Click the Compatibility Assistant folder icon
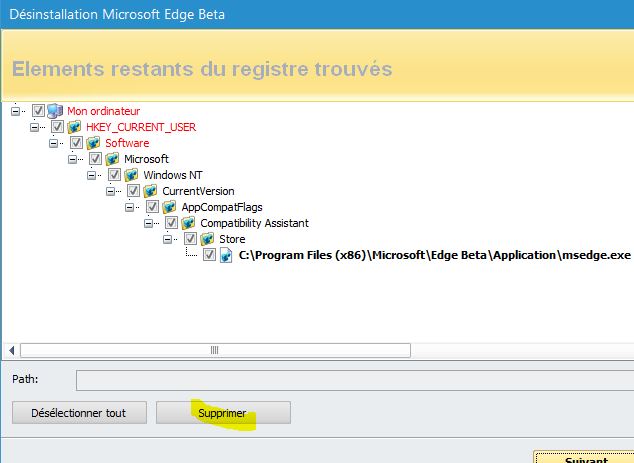 pyautogui.click(x=188, y=223)
